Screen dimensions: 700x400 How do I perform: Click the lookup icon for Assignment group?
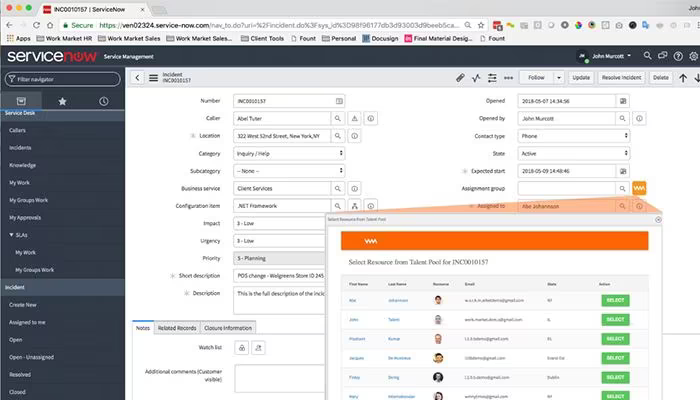click(x=622, y=188)
